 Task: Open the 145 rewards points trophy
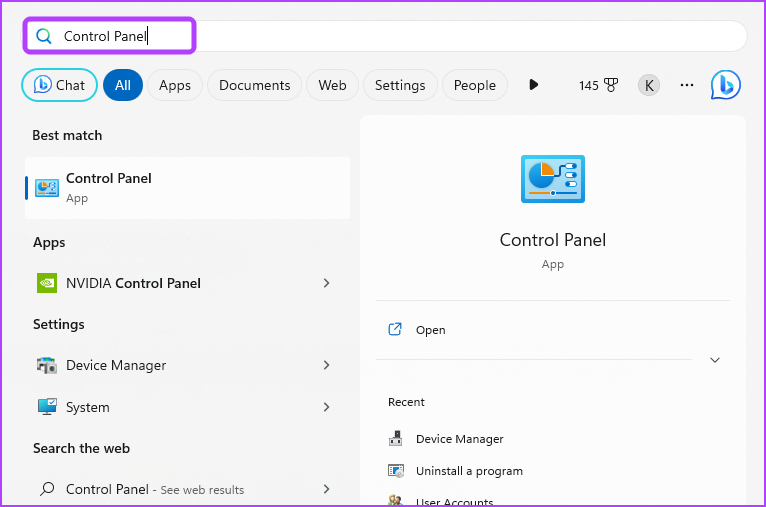click(x=598, y=85)
